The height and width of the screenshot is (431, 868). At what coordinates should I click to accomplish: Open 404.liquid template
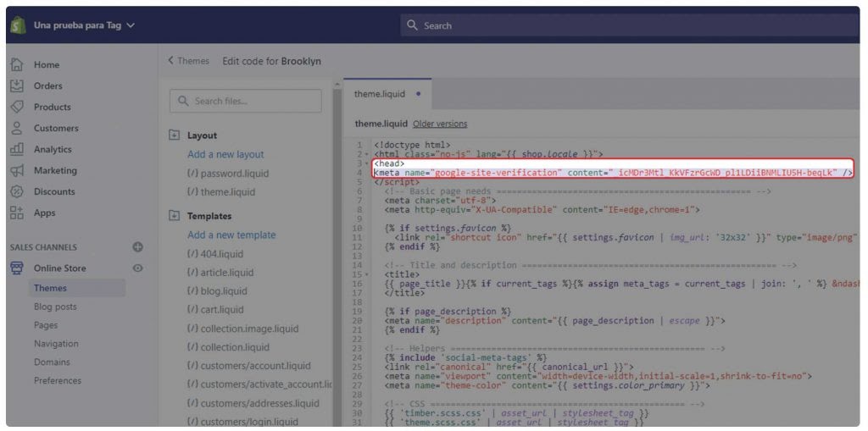click(x=215, y=254)
